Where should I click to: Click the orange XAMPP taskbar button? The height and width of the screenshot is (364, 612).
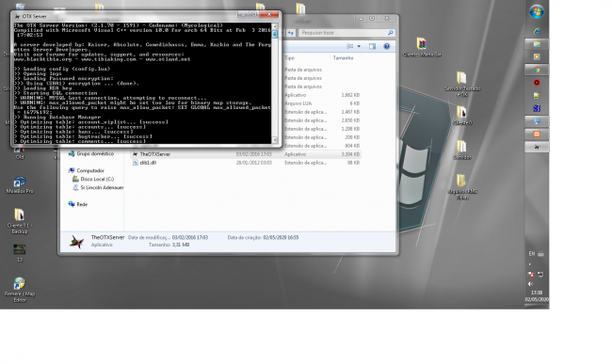pyautogui.click(x=537, y=135)
